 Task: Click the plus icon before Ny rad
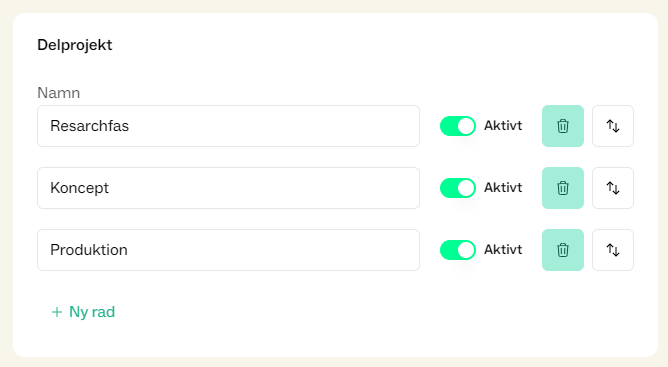click(57, 312)
